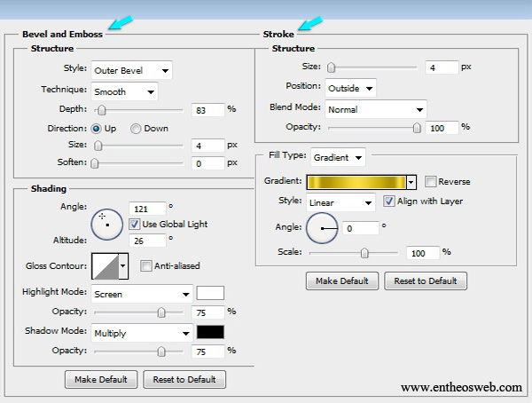
Task: Toggle the Align with Layer checkbox
Action: tap(389, 201)
